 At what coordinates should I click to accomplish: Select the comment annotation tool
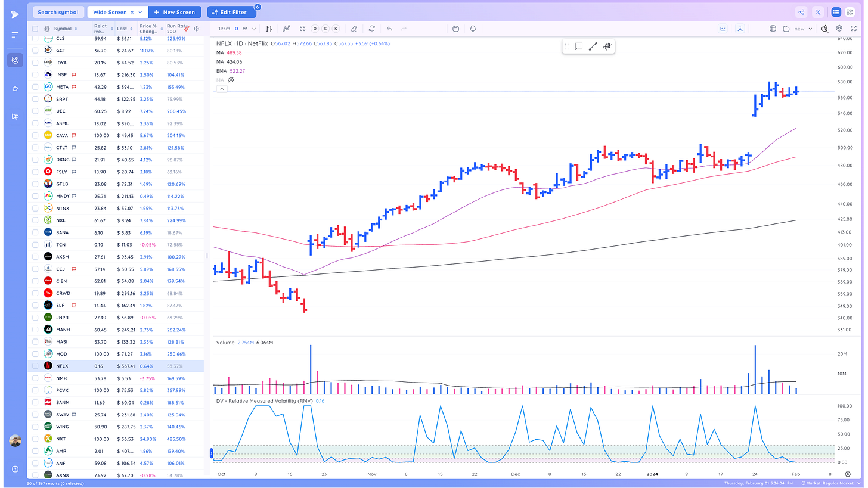point(578,46)
